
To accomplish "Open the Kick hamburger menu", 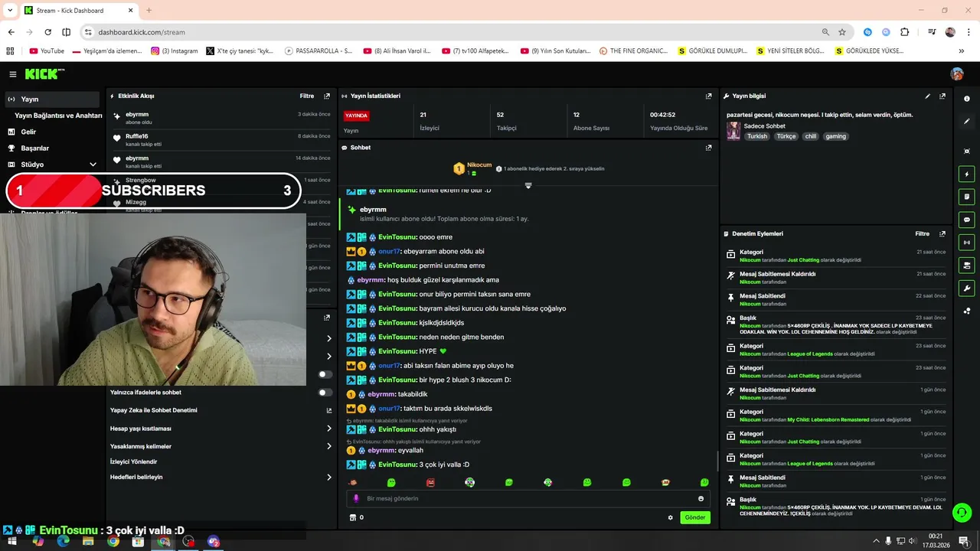I will coord(13,74).
